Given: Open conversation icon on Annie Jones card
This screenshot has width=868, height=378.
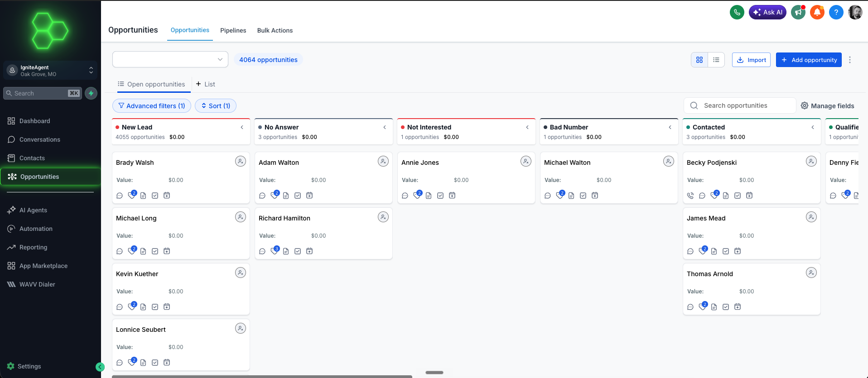Looking at the screenshot, I should tap(405, 196).
